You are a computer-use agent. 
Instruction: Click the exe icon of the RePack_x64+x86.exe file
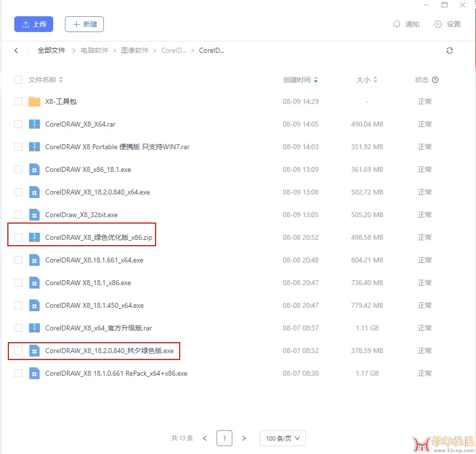34,373
